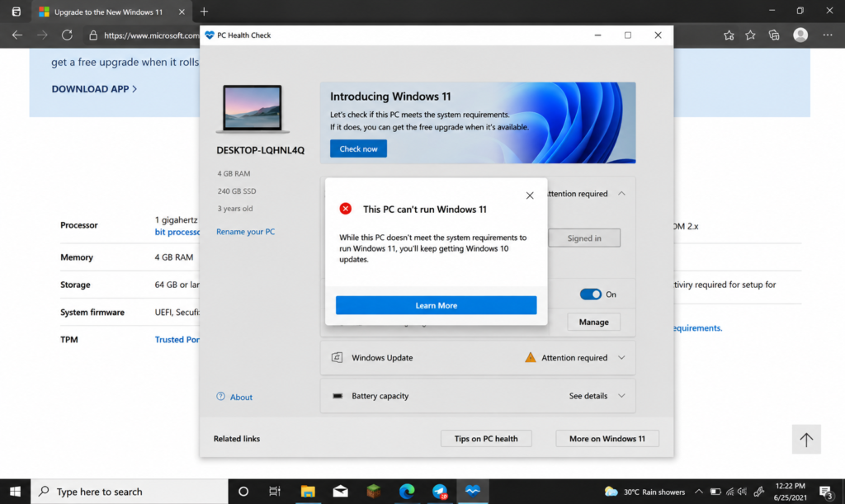The height and width of the screenshot is (504, 845).
Task: Click the Manage button
Action: point(594,322)
